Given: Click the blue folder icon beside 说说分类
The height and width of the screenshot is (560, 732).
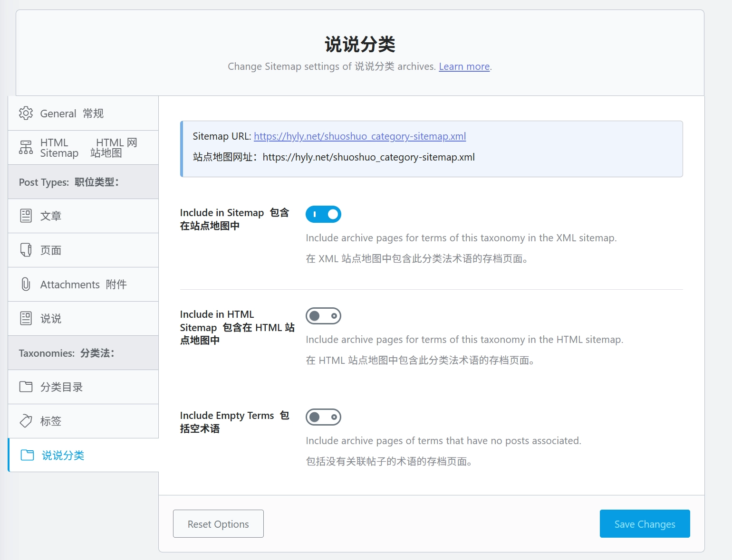Looking at the screenshot, I should [x=27, y=455].
